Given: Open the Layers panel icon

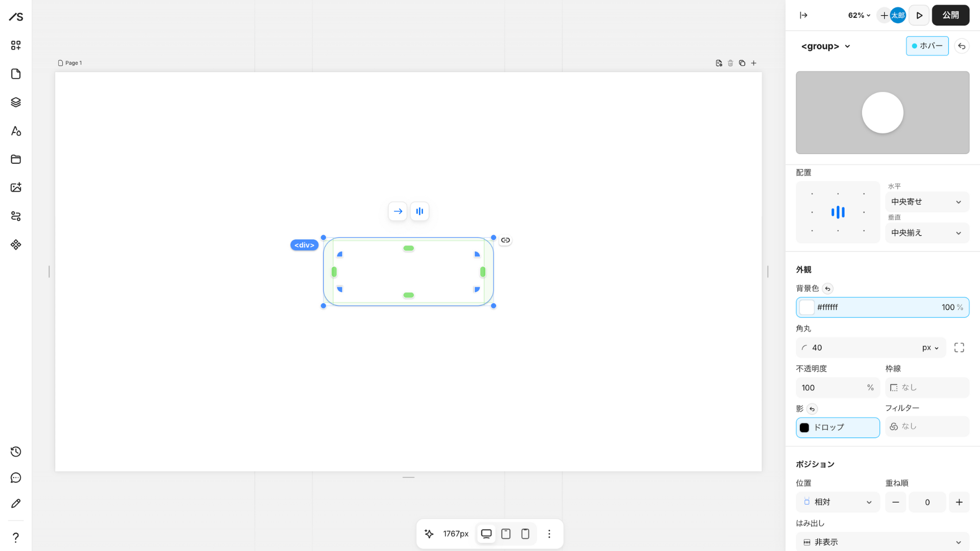Looking at the screenshot, I should tap(16, 102).
